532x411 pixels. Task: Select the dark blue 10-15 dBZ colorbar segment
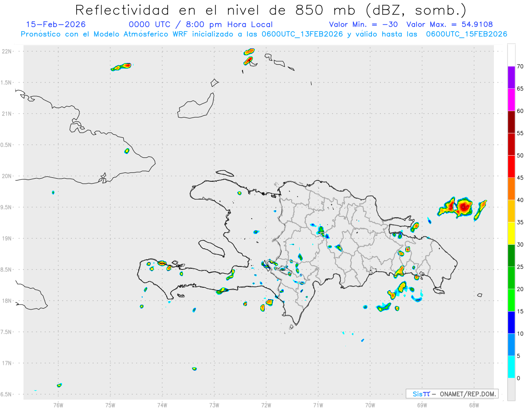511,322
